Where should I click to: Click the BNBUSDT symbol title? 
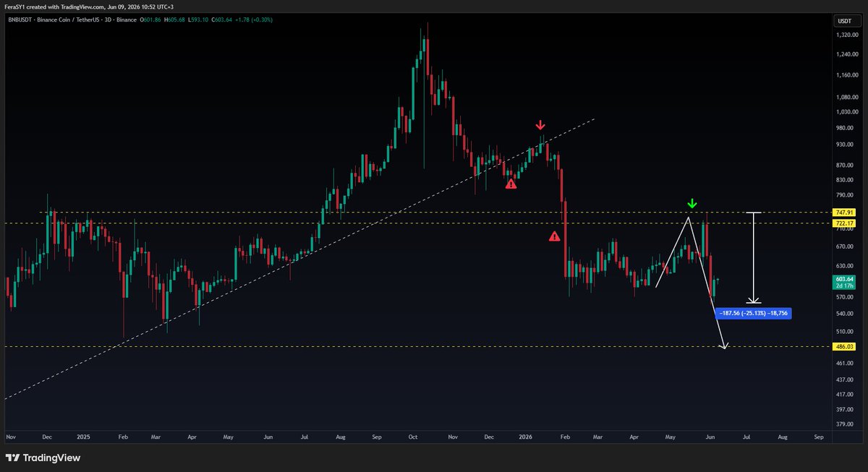[21, 20]
